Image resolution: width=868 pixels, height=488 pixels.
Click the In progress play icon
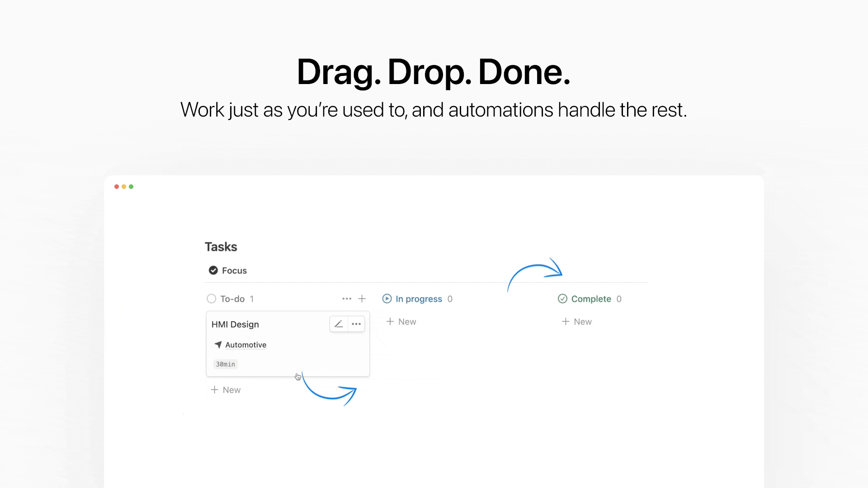pos(387,299)
